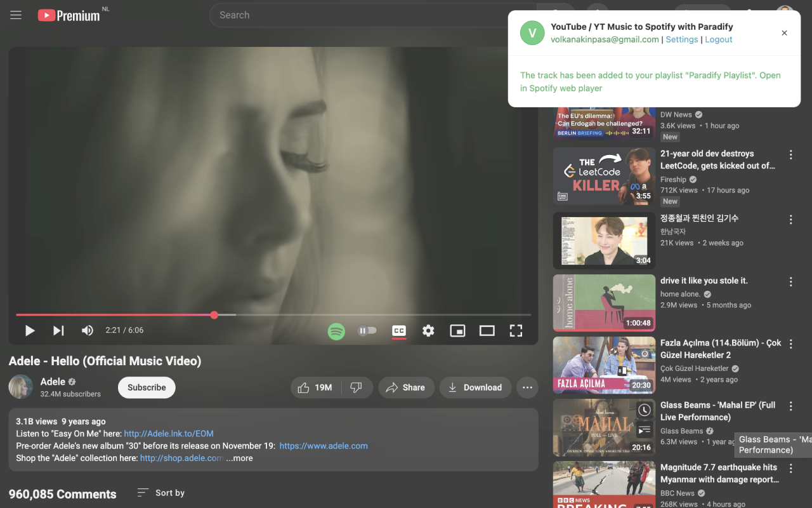The width and height of the screenshot is (812, 508).
Task: Open the shop.adele.com link
Action: [x=182, y=458]
